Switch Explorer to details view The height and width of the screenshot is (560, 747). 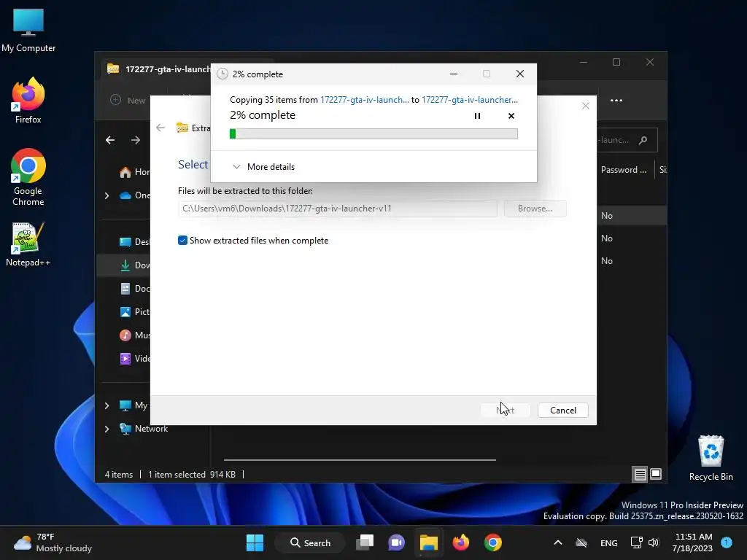640,474
